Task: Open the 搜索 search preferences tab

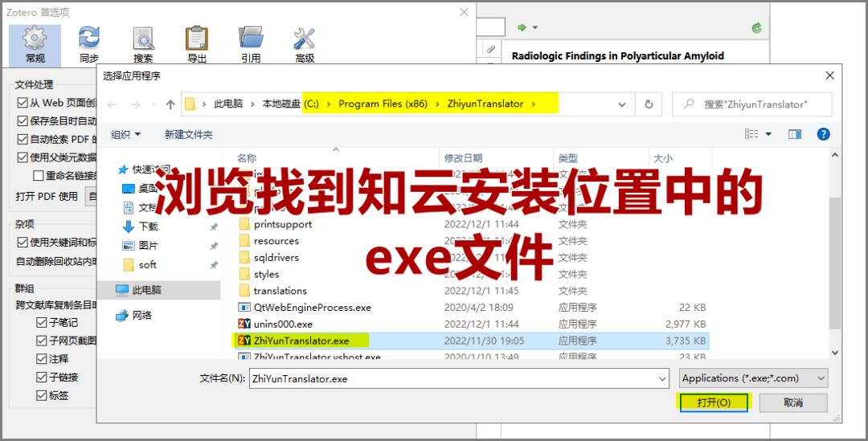Action: tap(143, 45)
